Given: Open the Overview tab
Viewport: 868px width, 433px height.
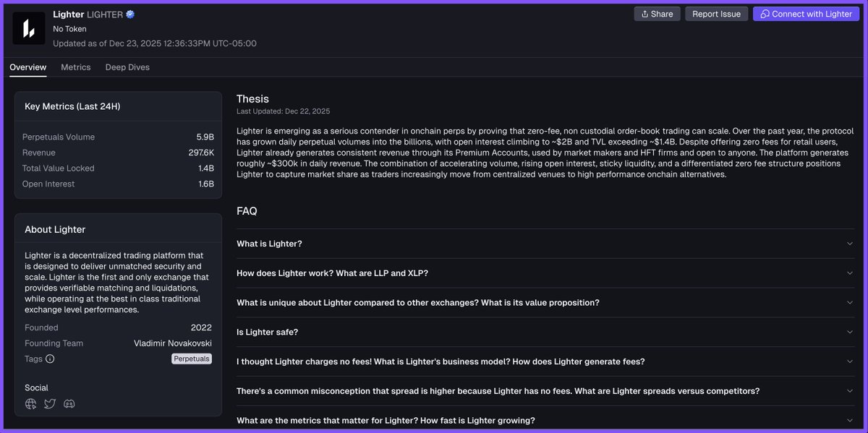Looking at the screenshot, I should [x=28, y=67].
